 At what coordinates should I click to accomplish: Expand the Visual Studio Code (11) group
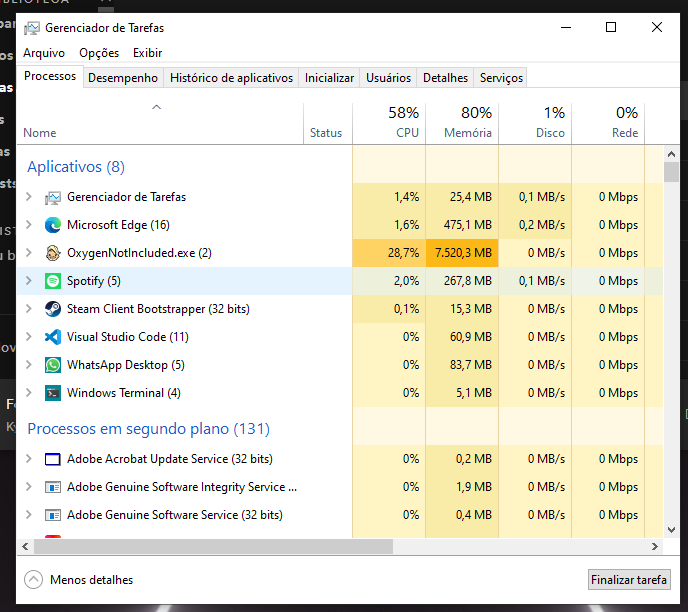29,337
